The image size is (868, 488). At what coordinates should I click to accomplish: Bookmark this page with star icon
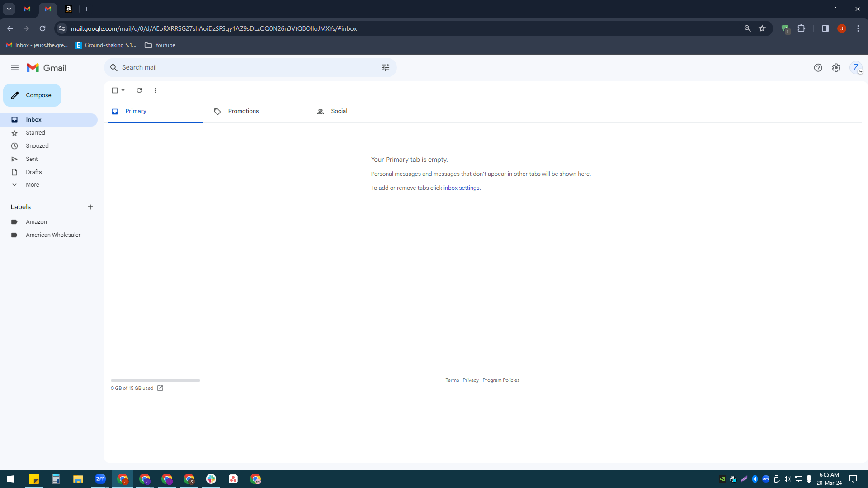[x=762, y=28]
